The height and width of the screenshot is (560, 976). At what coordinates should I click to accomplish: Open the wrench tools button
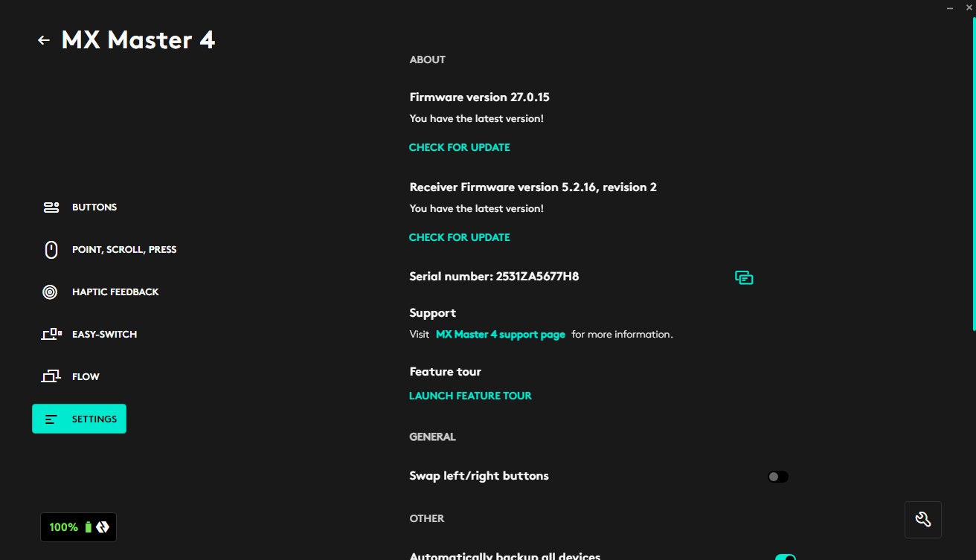tap(923, 520)
